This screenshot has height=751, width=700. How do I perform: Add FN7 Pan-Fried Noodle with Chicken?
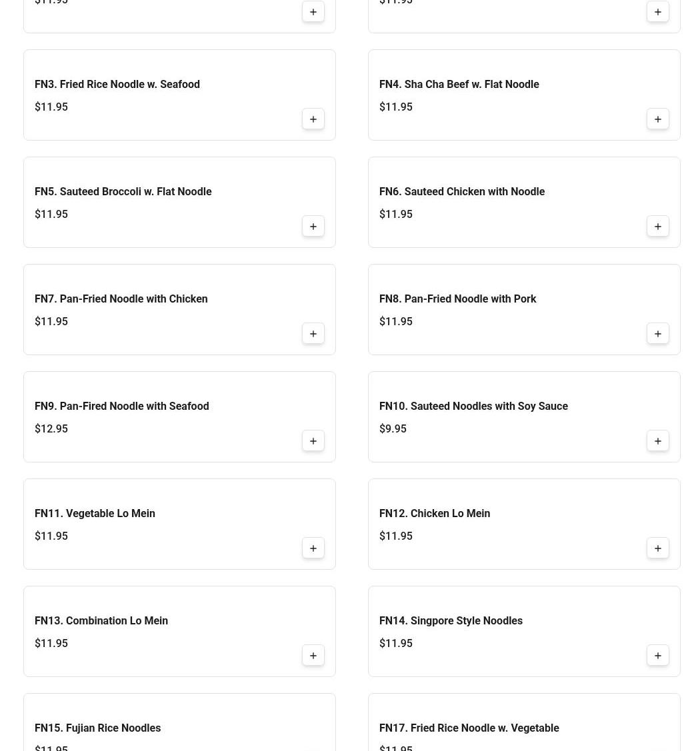[x=313, y=333]
